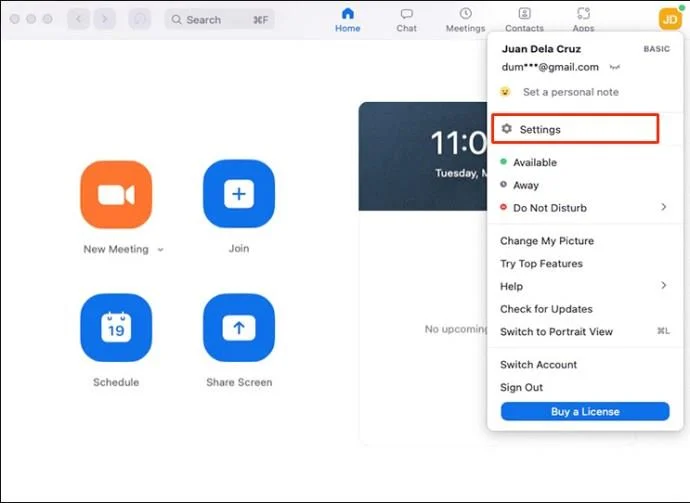The image size is (690, 503).
Task: Open the Meetings tab
Action: [x=465, y=20]
